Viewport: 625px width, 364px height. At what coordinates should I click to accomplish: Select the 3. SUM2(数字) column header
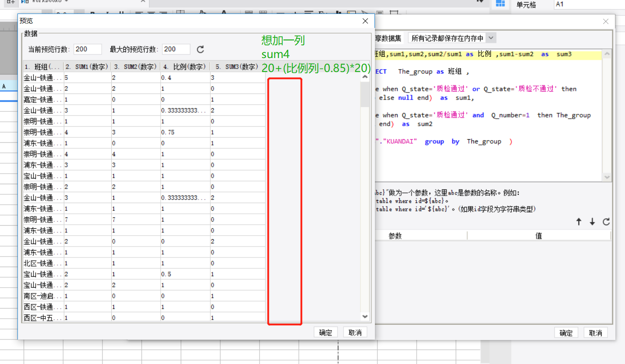[x=135, y=67]
